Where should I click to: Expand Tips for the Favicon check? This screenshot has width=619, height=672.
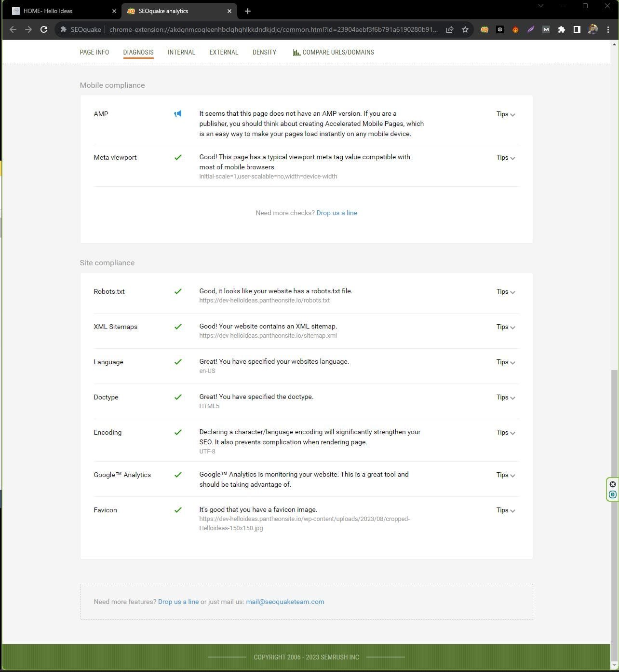click(x=505, y=510)
